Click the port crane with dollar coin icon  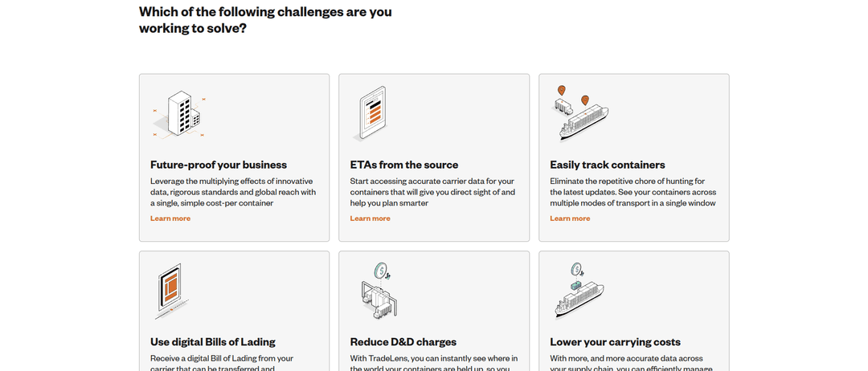coord(378,291)
